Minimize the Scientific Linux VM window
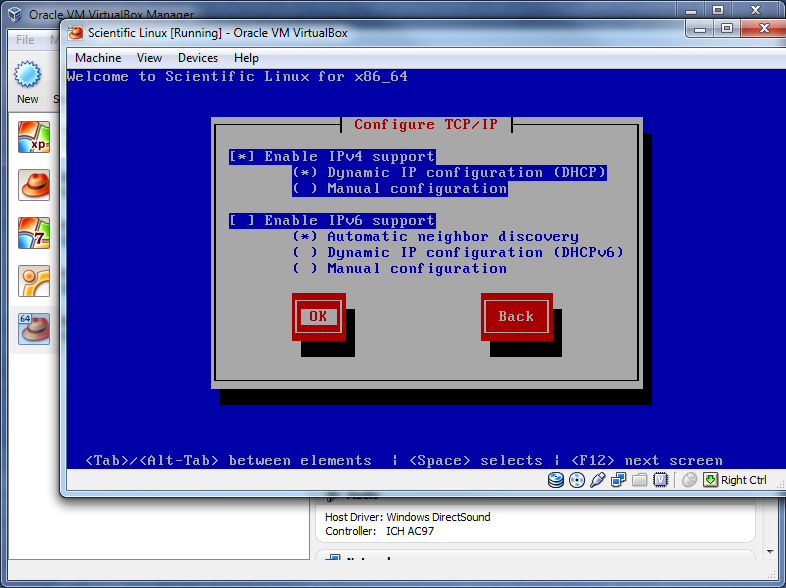The image size is (786, 588). pos(700,29)
